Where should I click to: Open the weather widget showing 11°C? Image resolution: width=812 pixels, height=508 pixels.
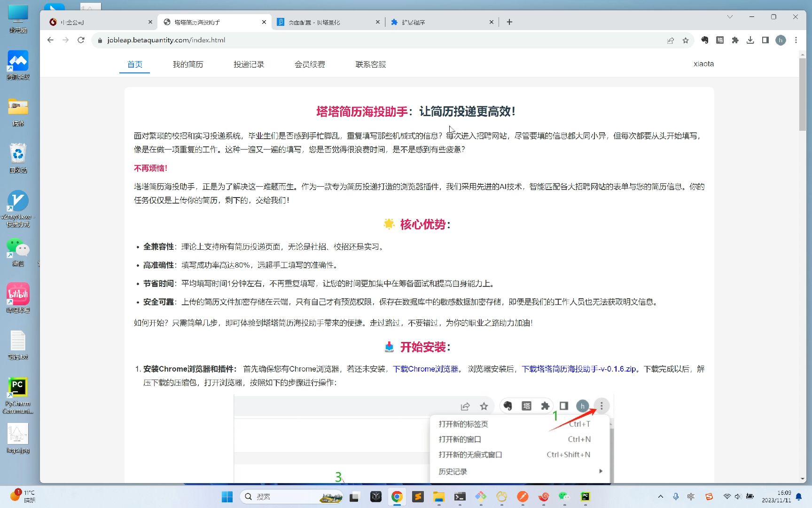[x=23, y=497]
